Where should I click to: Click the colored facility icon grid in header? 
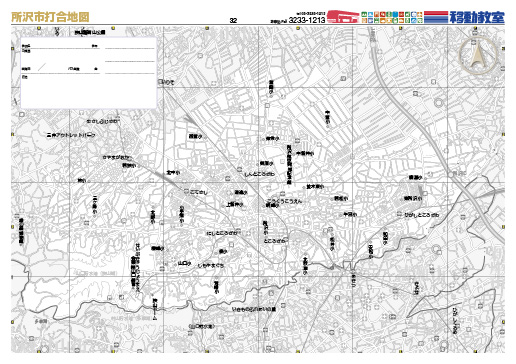coord(392,17)
